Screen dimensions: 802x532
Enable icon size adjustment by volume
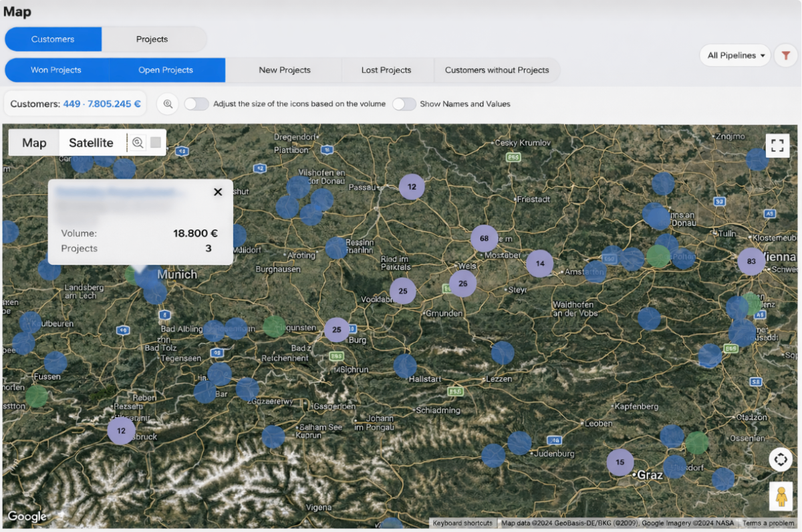point(196,104)
